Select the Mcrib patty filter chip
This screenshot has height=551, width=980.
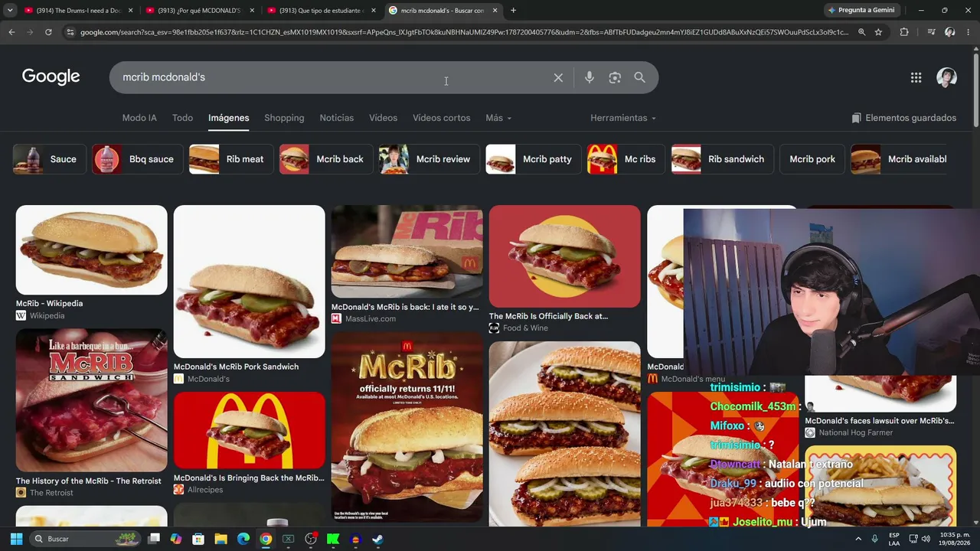533,159
